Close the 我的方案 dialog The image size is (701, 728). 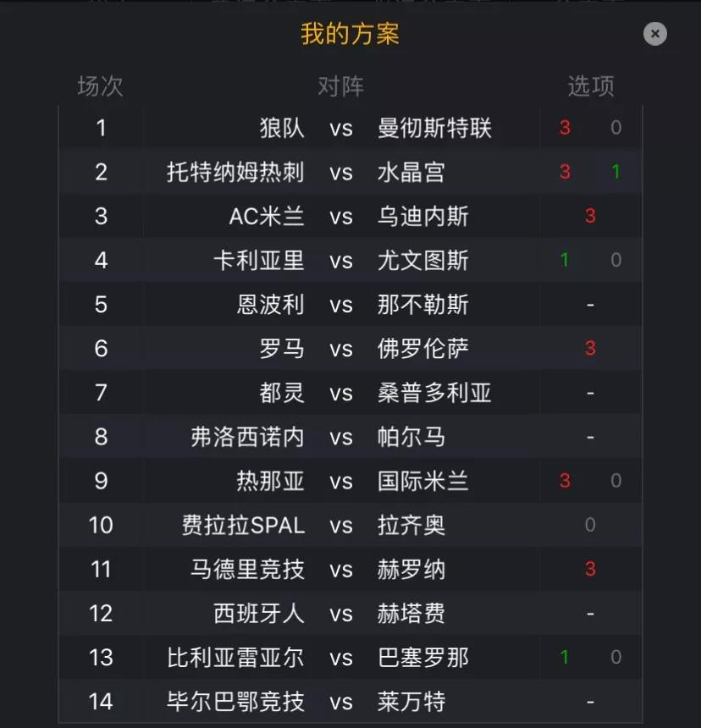pos(655,34)
